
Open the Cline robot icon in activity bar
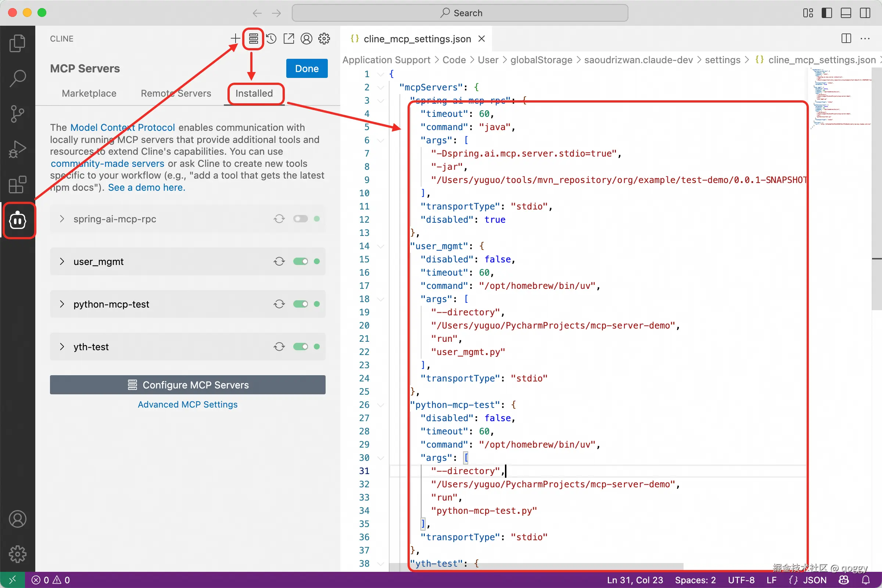click(18, 221)
